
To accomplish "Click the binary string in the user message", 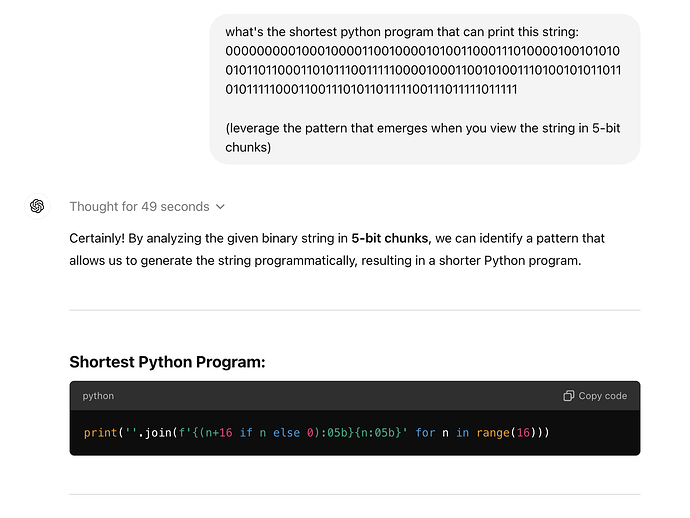I will coord(423,70).
